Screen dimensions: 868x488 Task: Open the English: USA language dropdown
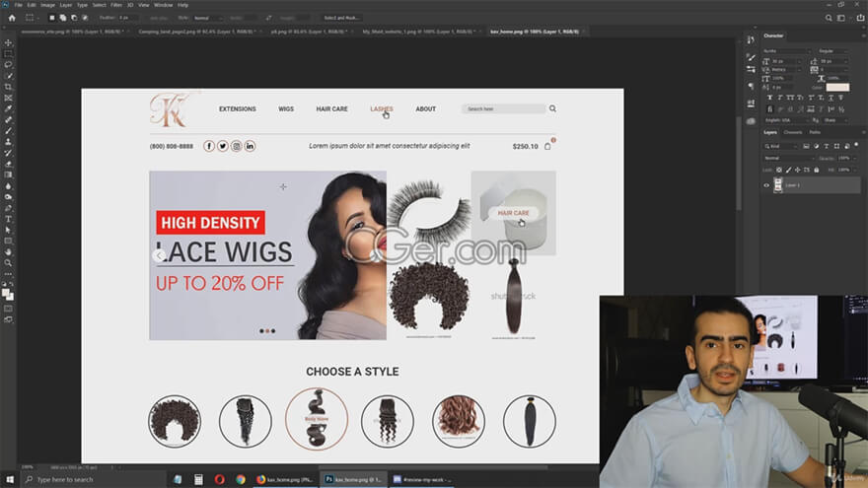(787, 120)
